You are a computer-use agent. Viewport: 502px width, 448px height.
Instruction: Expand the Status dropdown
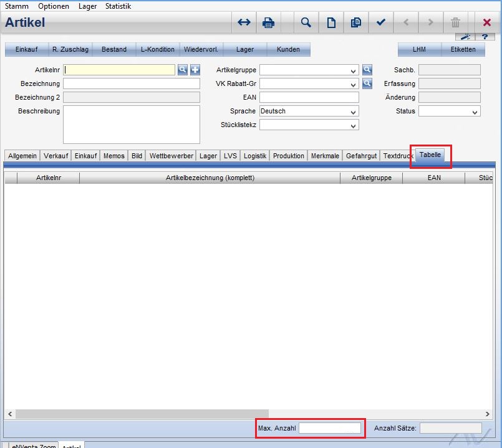click(475, 112)
